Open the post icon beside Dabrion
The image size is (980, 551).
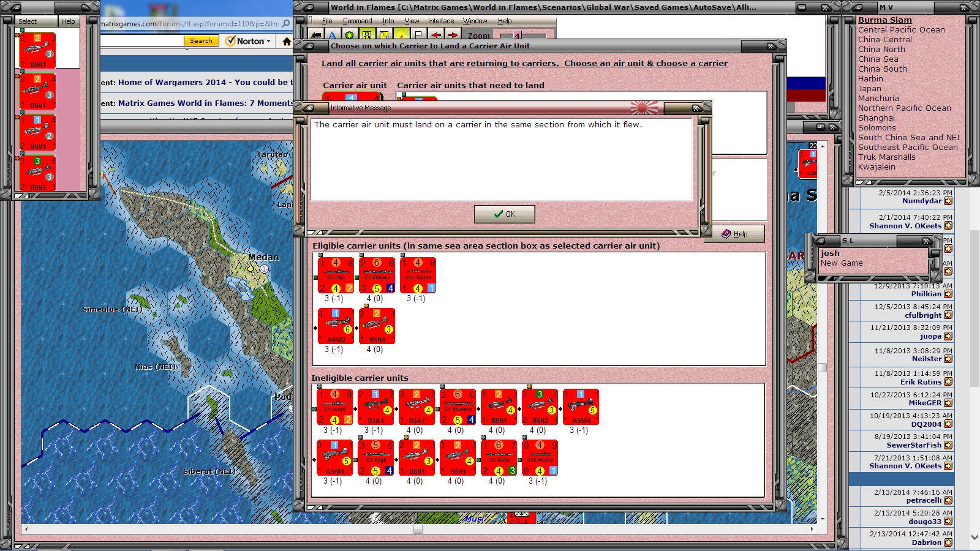[x=948, y=542]
